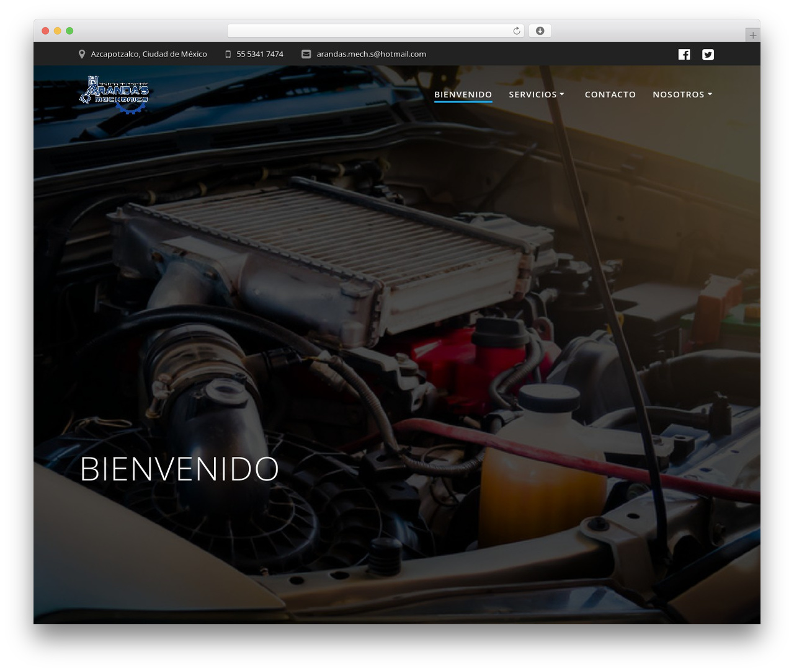The width and height of the screenshot is (794, 672).
Task: Click the email envelope icon
Action: 306,54
